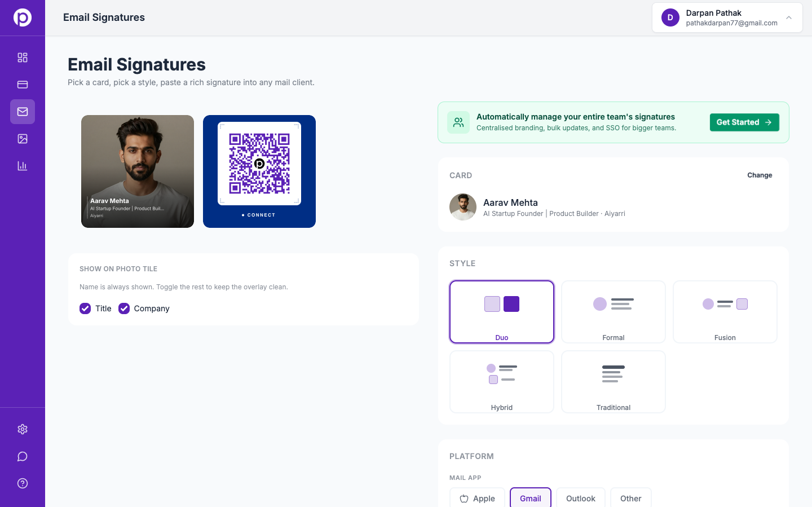The height and width of the screenshot is (507, 812).
Task: Select the Traditional signature style
Action: point(614,382)
